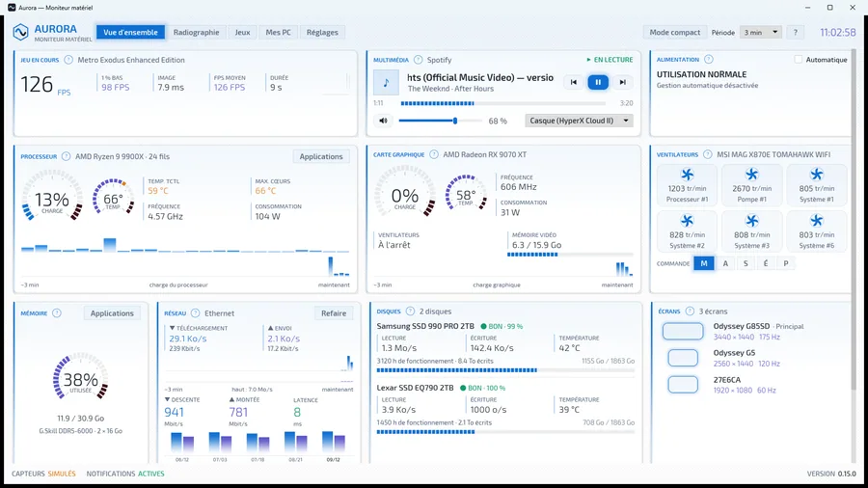Click the 38% memory usage gauge

(81, 378)
